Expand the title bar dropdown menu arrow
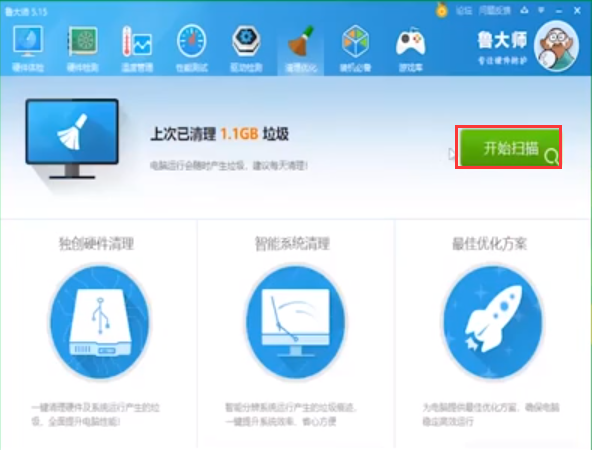Viewport: 592px width, 450px height. (x=541, y=11)
